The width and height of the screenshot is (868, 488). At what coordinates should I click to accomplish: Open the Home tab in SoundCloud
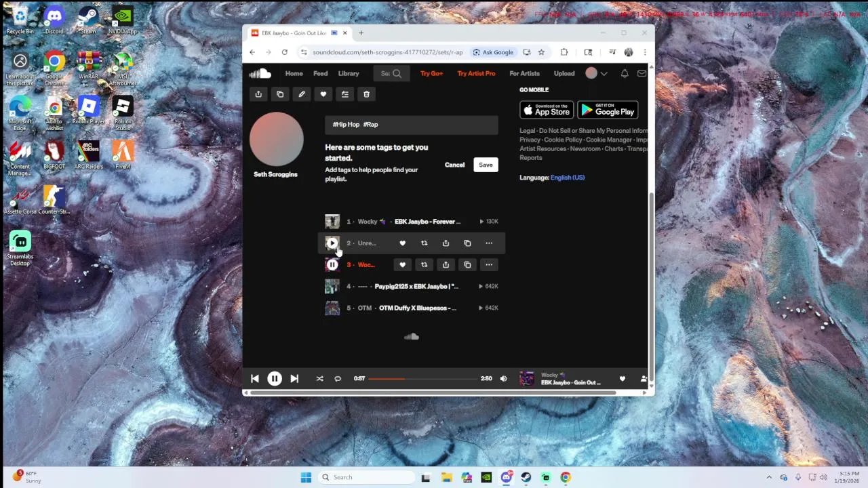[x=294, y=73]
